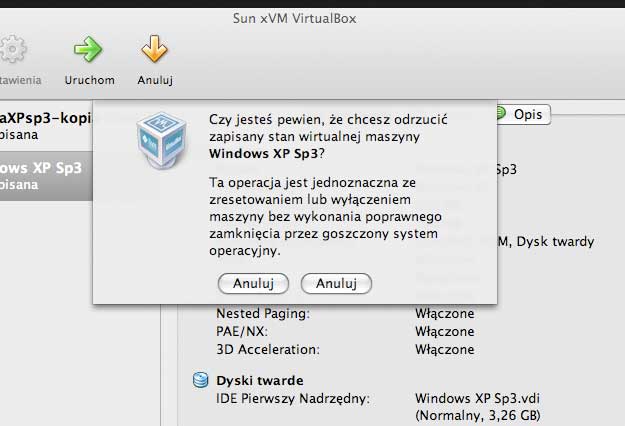625x426 pixels.
Task: Switch to the Opis tab
Action: [527, 114]
